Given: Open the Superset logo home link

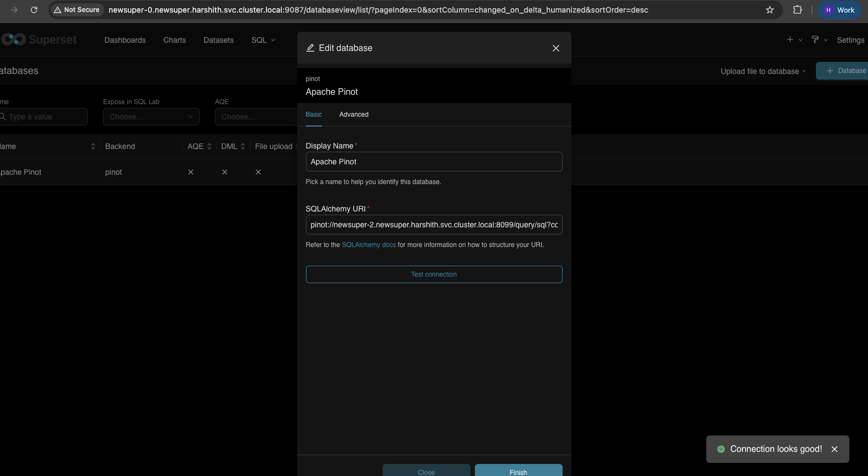Looking at the screenshot, I should point(38,39).
